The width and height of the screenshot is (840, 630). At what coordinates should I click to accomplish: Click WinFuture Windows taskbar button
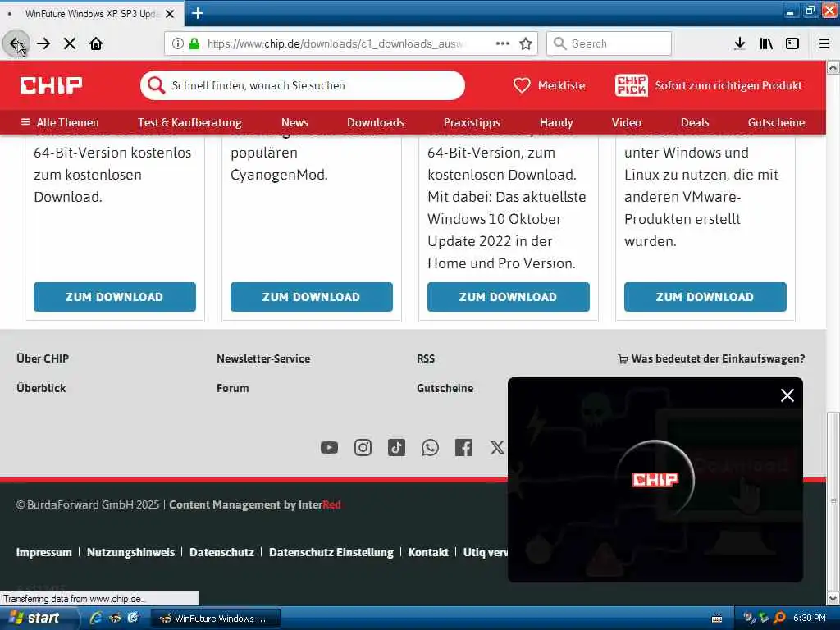click(x=214, y=619)
